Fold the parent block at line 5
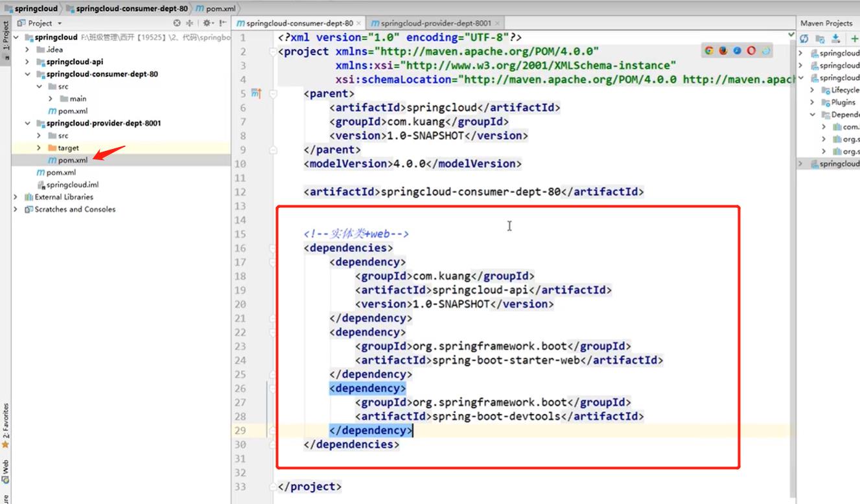Screen dimensions: 860x504 point(273,94)
